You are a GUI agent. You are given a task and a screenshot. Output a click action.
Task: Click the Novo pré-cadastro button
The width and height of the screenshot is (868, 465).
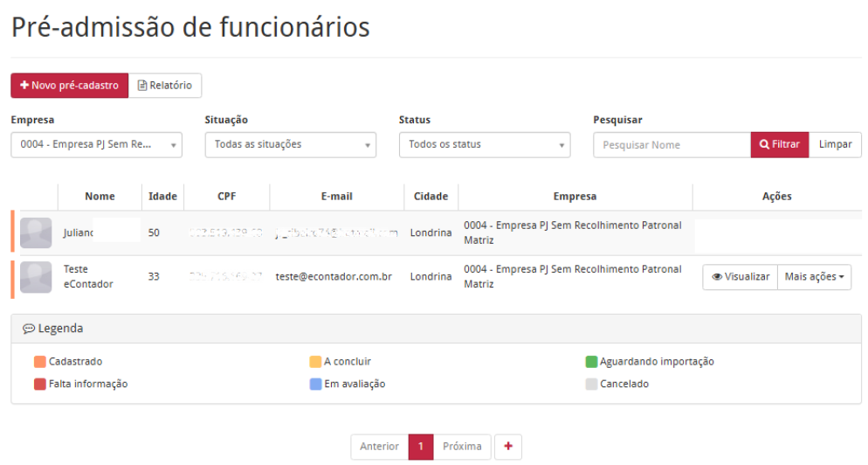[69, 86]
